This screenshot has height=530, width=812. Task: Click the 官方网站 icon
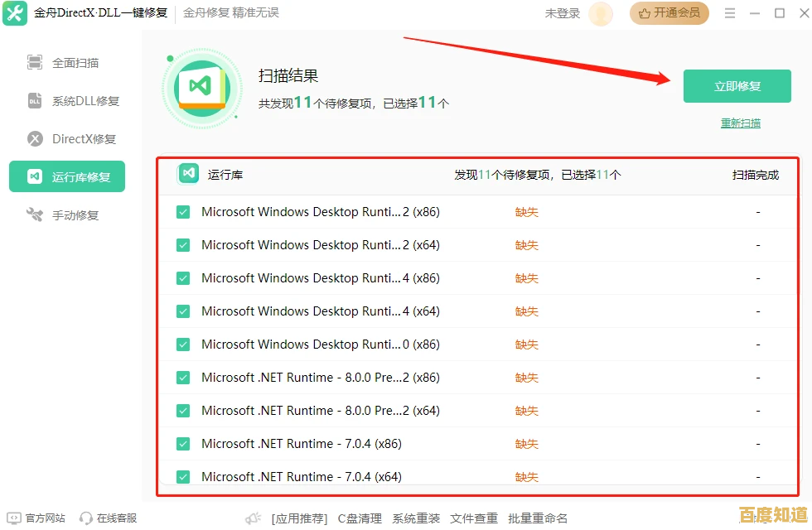pyautogui.click(x=13, y=518)
